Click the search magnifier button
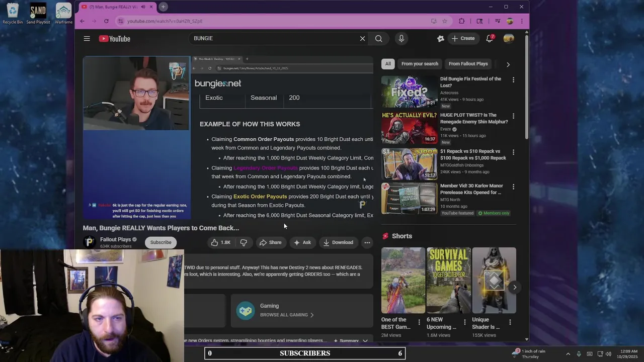 [x=378, y=38]
